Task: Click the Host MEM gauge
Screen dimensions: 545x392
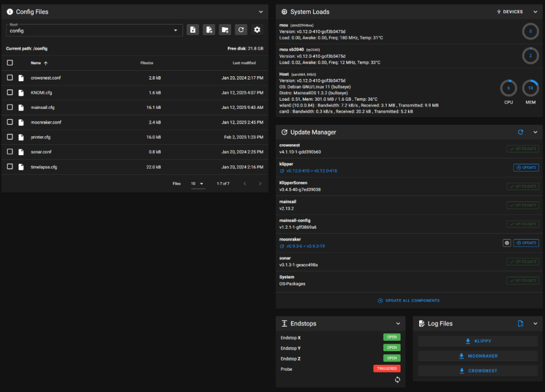Action: (x=530, y=88)
